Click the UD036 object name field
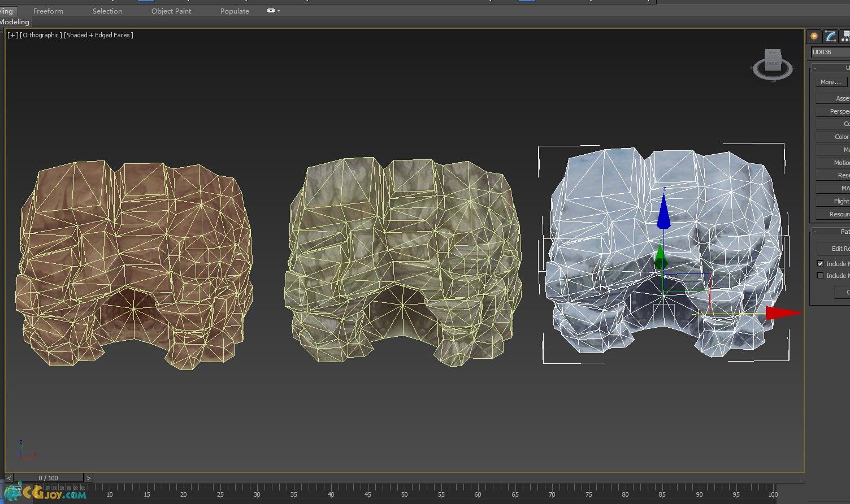Viewport: 850px width, 504px height. [x=830, y=52]
